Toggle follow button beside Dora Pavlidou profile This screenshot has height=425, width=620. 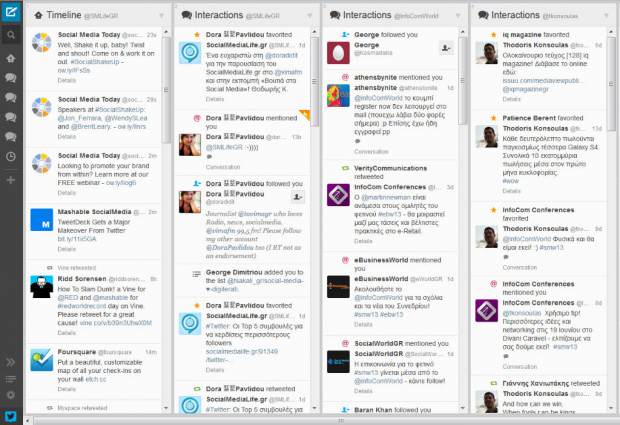(x=298, y=197)
